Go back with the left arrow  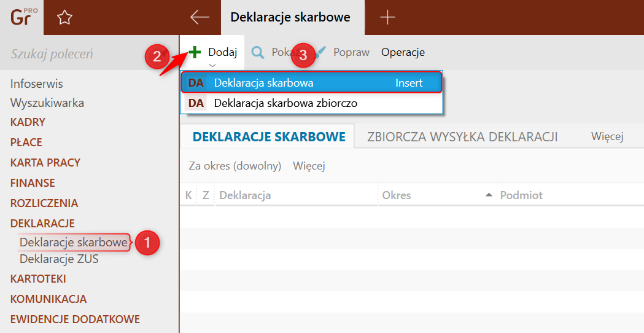pos(200,17)
